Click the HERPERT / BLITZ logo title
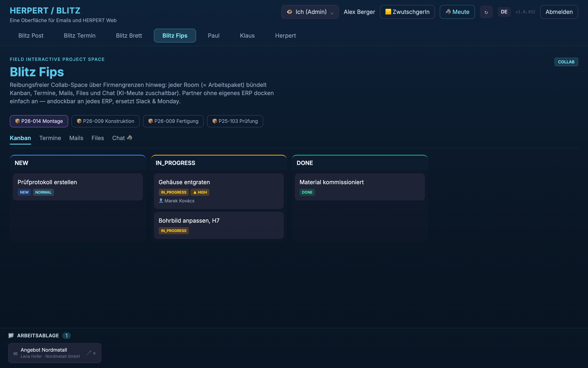588x368 pixels. (x=45, y=10)
